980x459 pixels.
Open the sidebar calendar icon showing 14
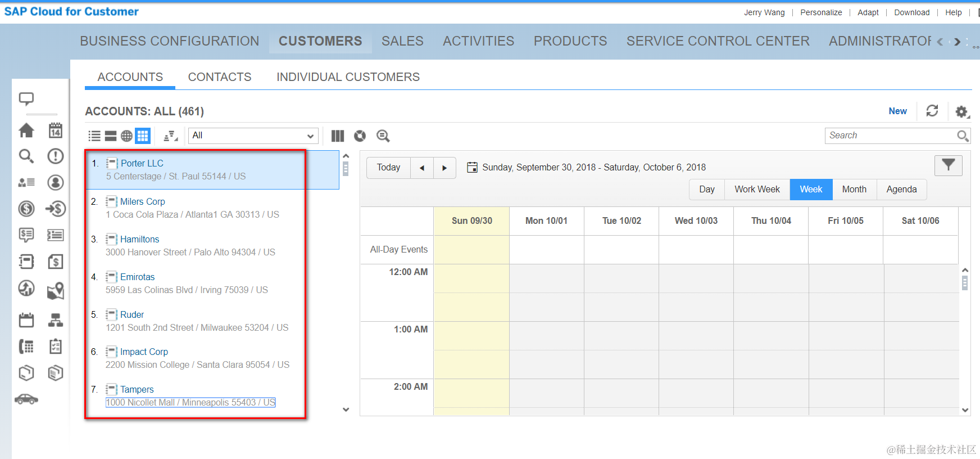tap(55, 130)
